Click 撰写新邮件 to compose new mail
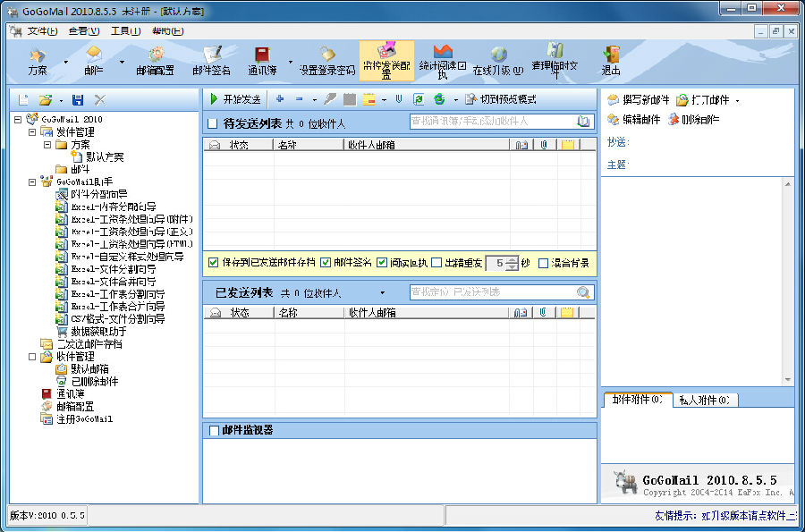 pyautogui.click(x=639, y=99)
